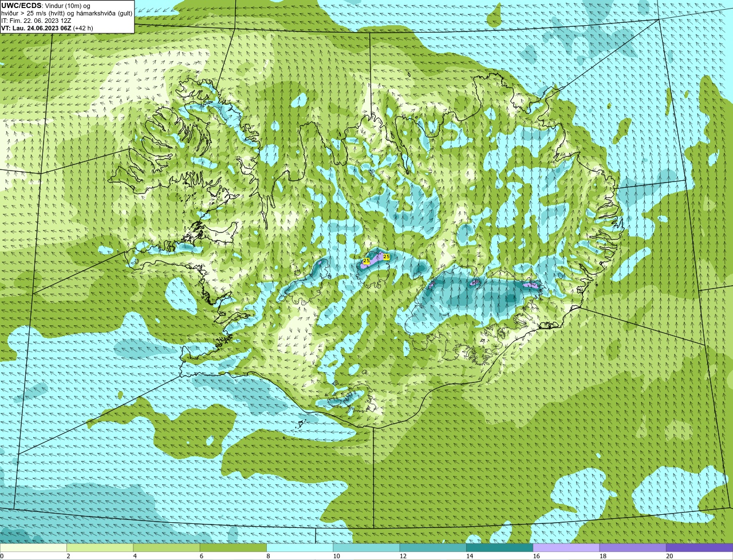
Task: Click the legend scale label '20'
Action: pos(669,556)
